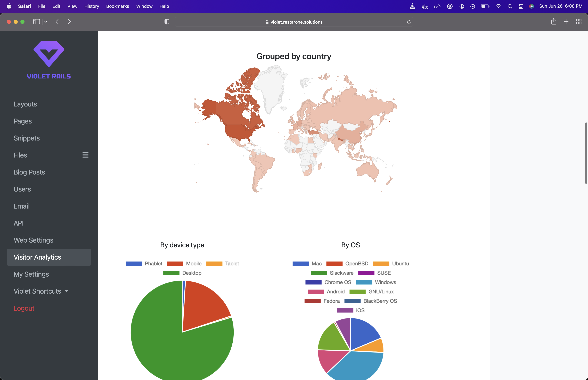Image resolution: width=588 pixels, height=380 pixels.
Task: Click the reload page icon
Action: pos(409,22)
